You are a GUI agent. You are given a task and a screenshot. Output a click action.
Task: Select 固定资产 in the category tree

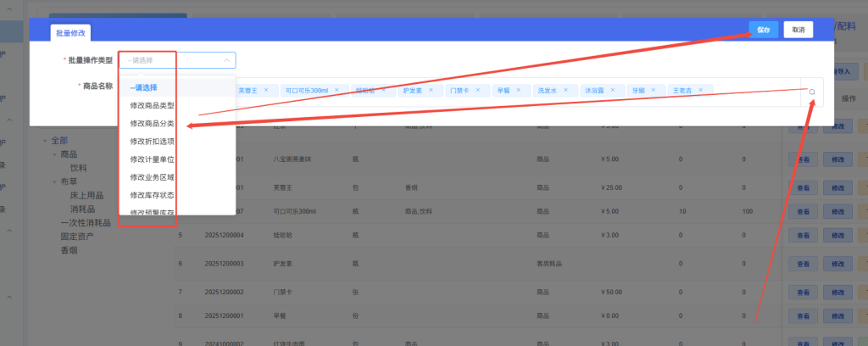(77, 237)
